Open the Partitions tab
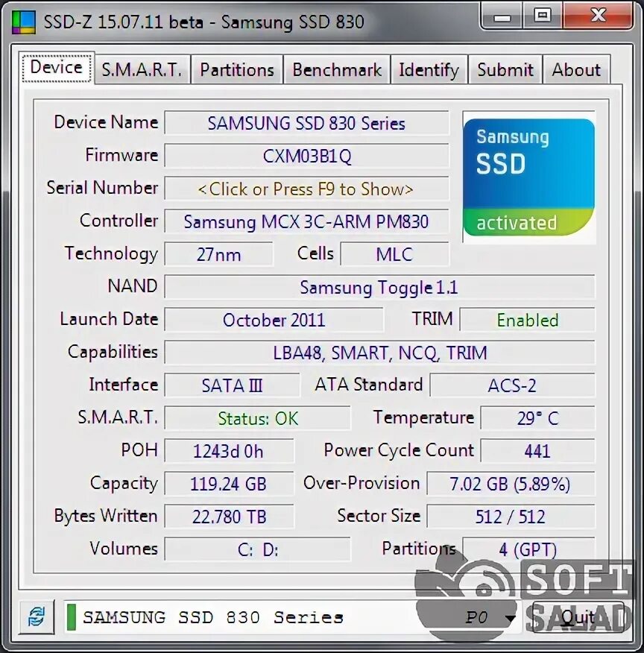Screen dimensions: 644x653 click(x=237, y=69)
